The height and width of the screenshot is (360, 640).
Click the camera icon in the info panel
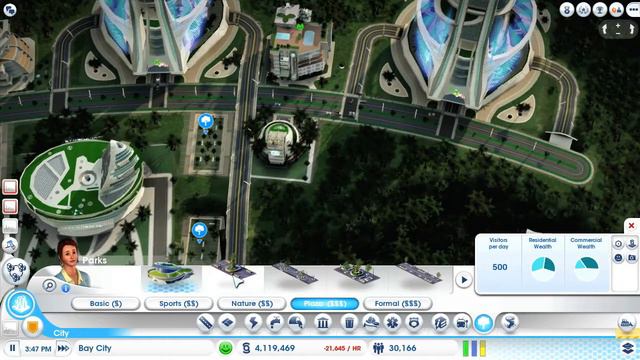pos(632,258)
